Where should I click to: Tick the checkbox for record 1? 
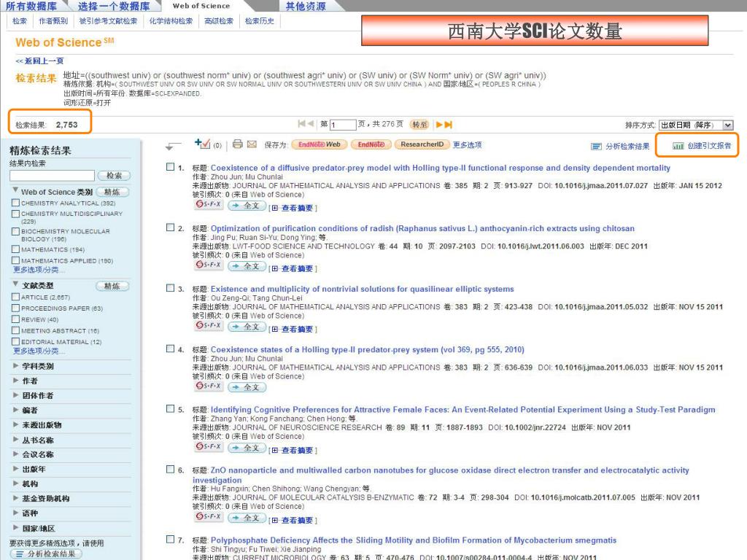[170, 167]
